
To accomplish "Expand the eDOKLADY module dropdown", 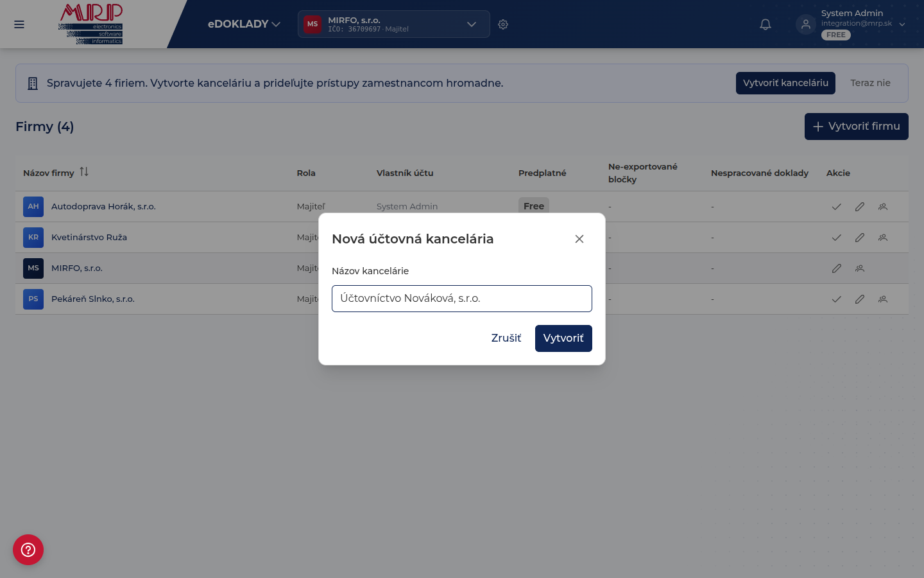I will (x=244, y=24).
